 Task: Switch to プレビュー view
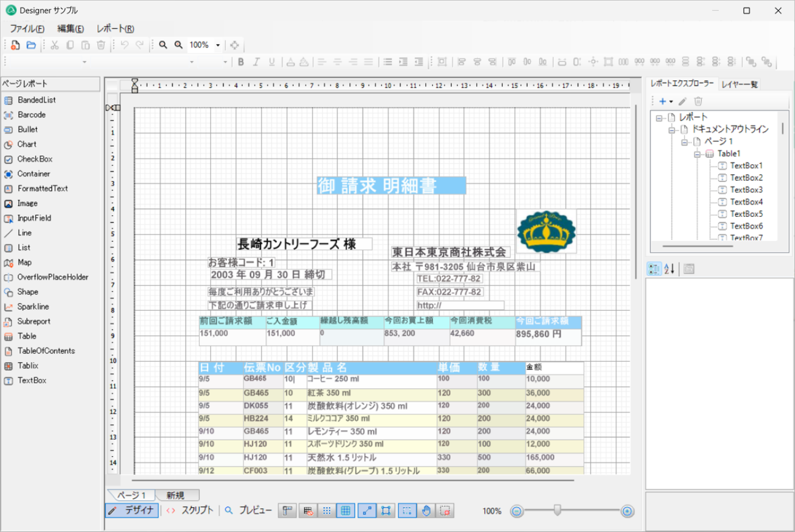(x=248, y=510)
